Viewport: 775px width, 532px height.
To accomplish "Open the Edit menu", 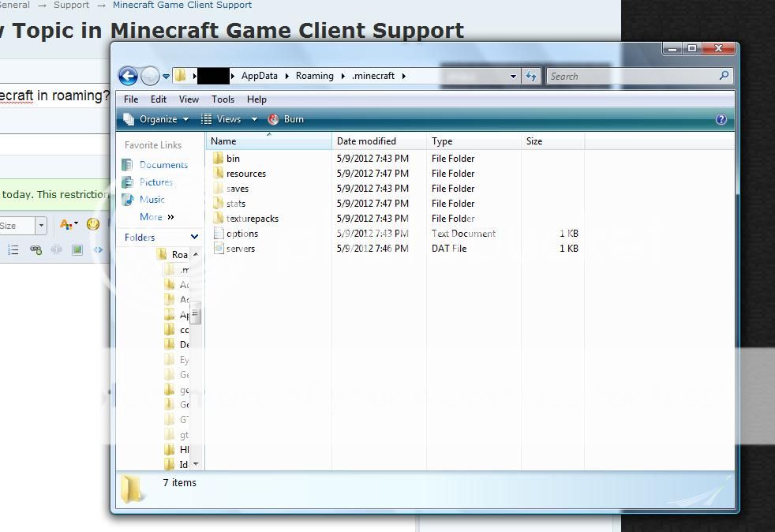I will tap(159, 99).
